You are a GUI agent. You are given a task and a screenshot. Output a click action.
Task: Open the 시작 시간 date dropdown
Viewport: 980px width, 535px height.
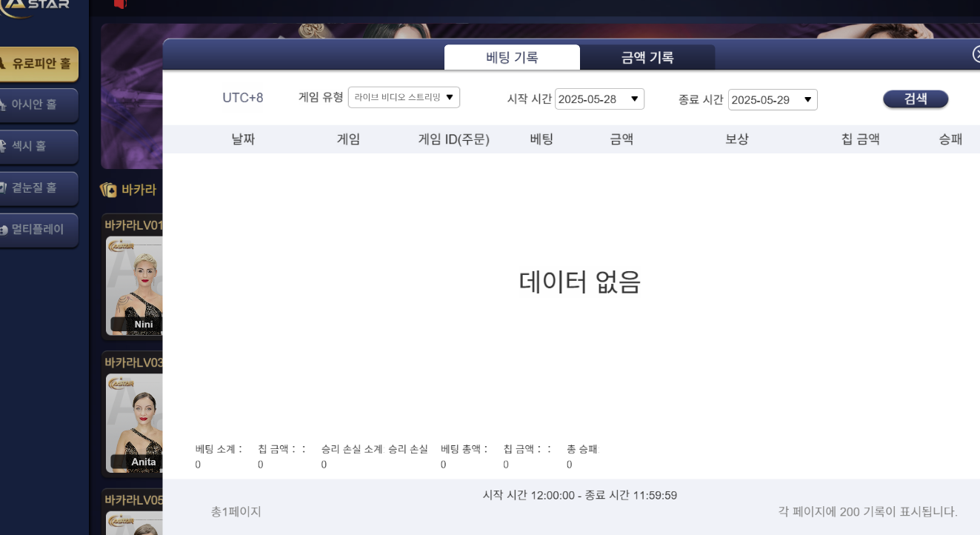click(x=599, y=99)
